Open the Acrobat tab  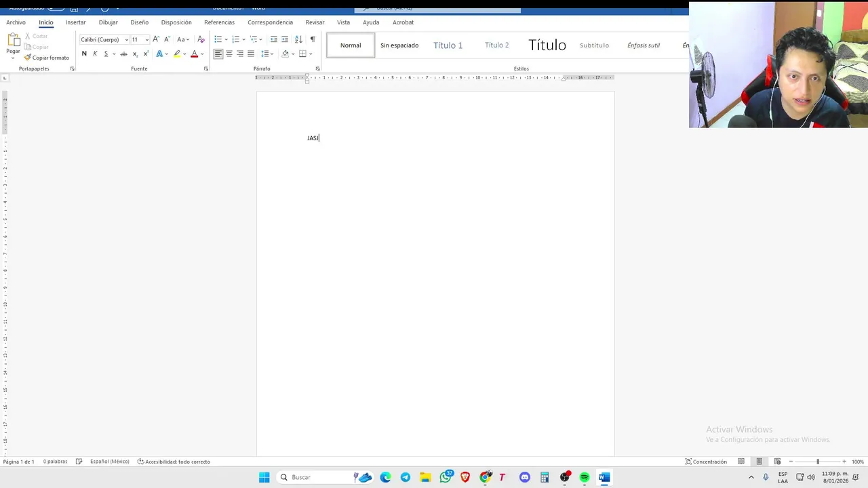tap(403, 22)
